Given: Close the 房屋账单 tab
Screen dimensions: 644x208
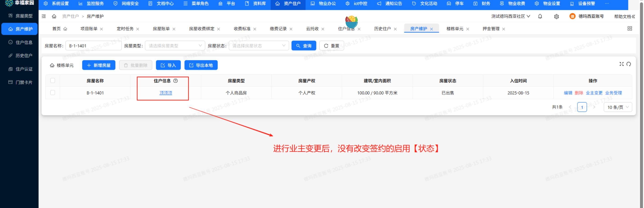Looking at the screenshot, I should click(x=174, y=29).
